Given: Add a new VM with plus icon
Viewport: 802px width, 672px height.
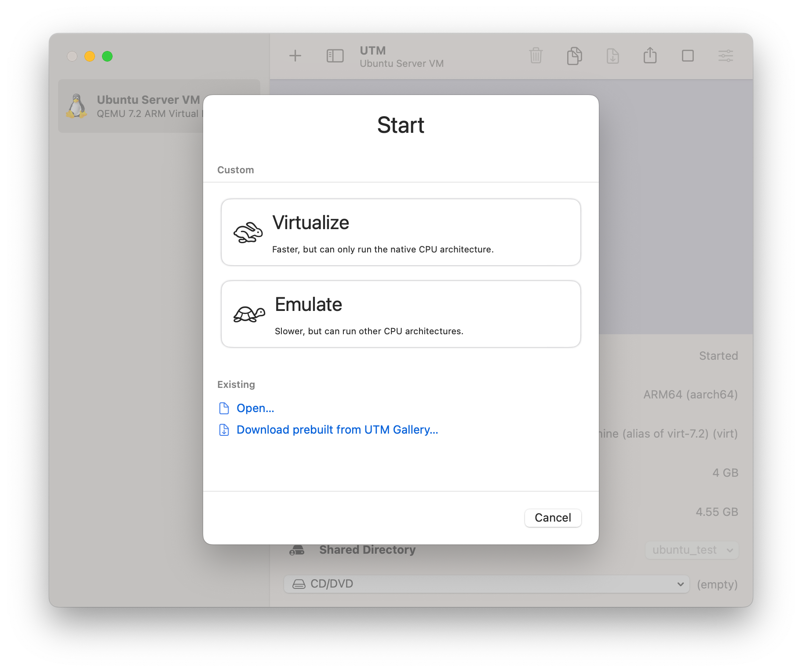Looking at the screenshot, I should 295,56.
